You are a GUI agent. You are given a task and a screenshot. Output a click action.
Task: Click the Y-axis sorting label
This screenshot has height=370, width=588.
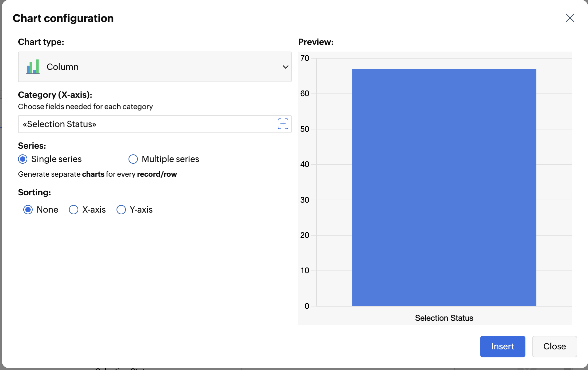pyautogui.click(x=141, y=210)
